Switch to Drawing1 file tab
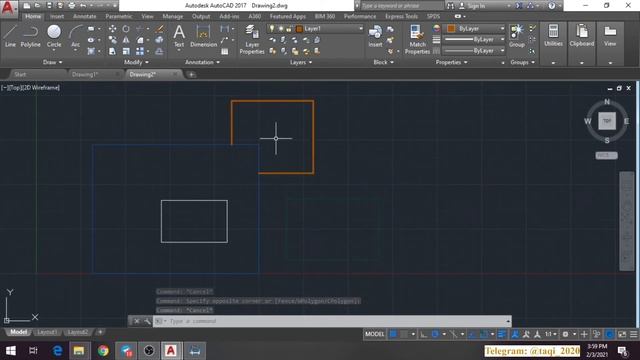 coord(85,74)
